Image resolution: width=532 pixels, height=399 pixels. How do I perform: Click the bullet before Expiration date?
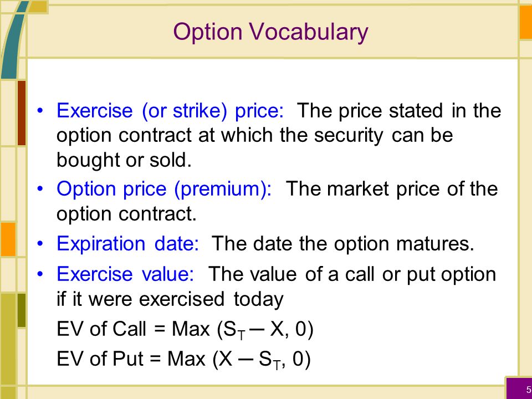tap(40, 244)
